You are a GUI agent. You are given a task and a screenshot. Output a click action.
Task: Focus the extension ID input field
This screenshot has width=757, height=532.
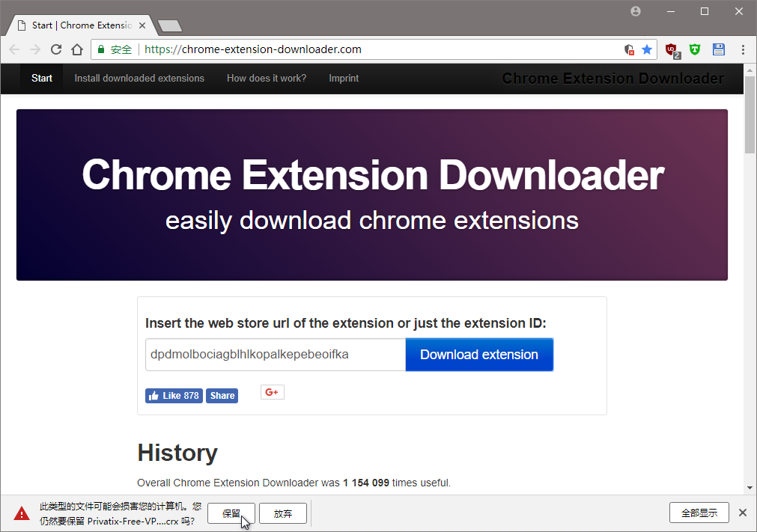click(x=276, y=355)
